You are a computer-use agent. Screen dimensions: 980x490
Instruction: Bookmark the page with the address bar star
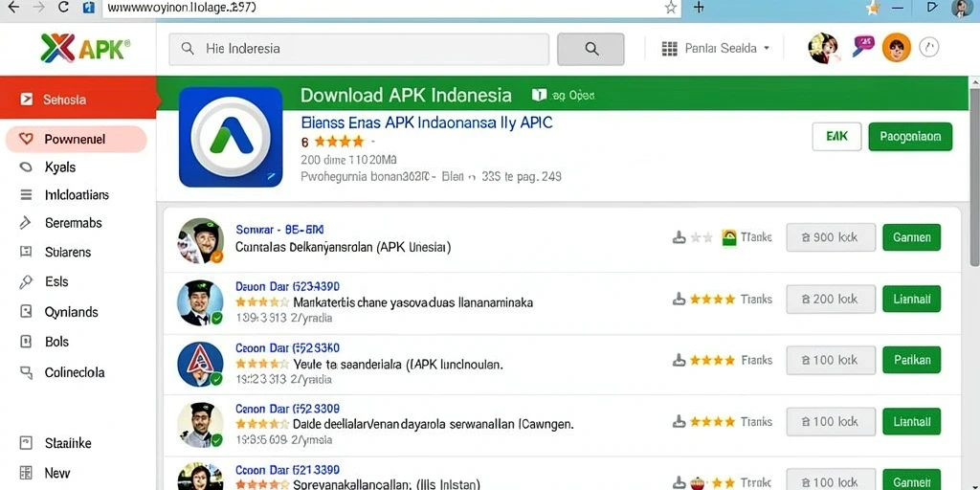pos(671,8)
